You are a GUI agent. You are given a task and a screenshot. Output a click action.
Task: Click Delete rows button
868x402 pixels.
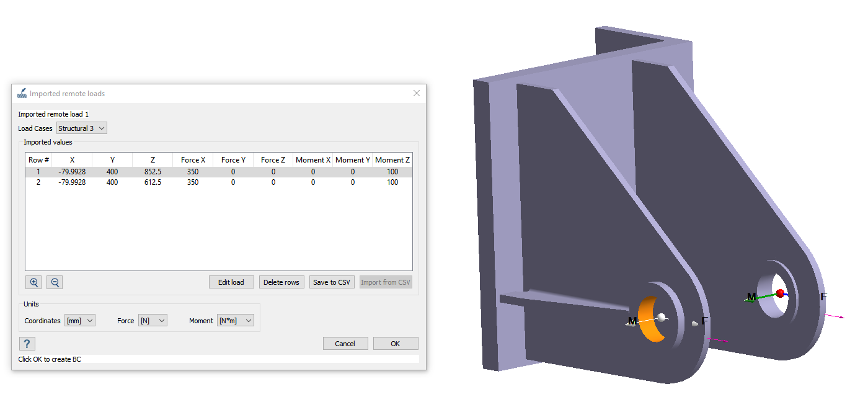coord(281,282)
